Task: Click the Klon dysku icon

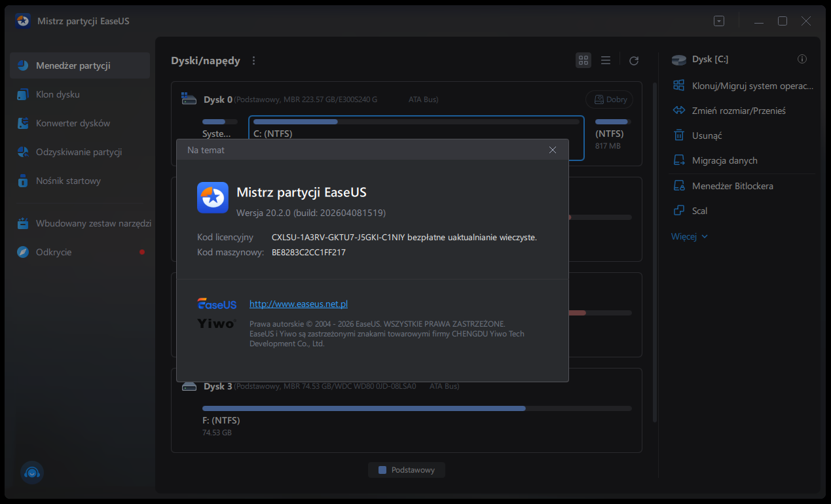Action: (23, 94)
